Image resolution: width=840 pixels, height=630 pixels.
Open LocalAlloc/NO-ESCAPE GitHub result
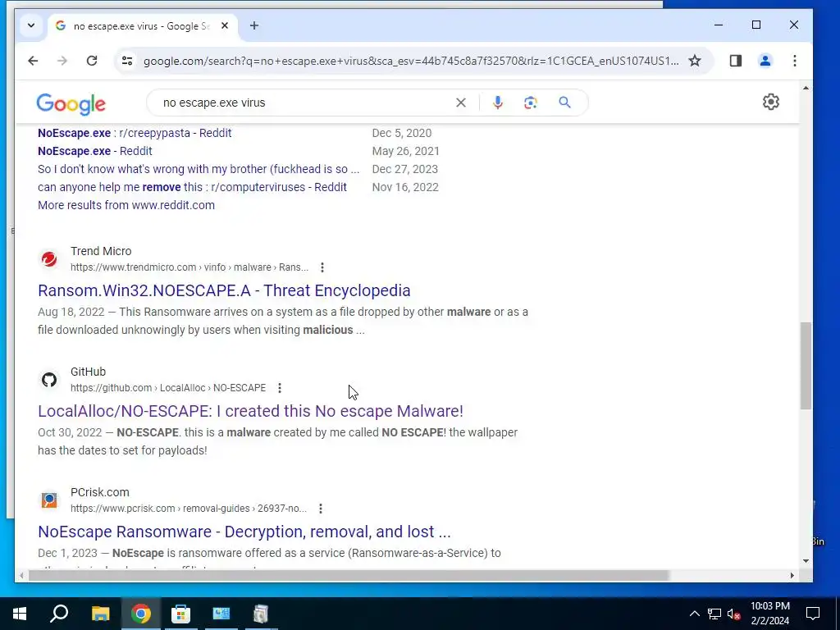(x=250, y=411)
